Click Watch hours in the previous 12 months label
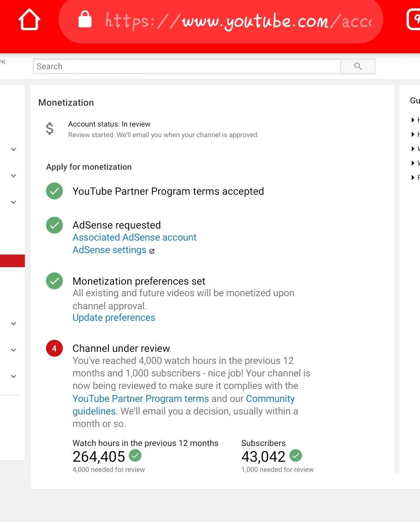This screenshot has width=420, height=522. coord(145,443)
